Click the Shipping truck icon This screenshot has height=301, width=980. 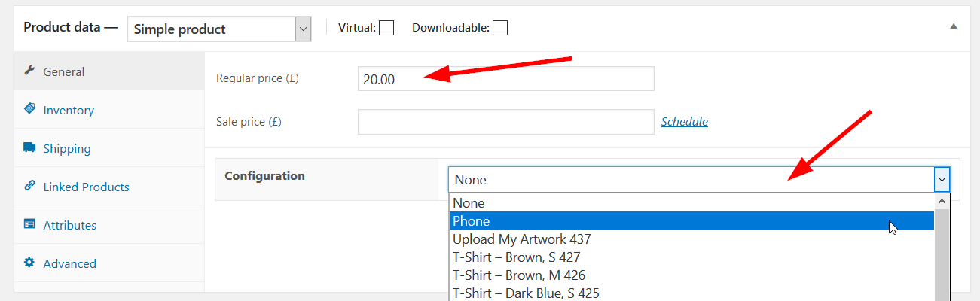click(29, 147)
